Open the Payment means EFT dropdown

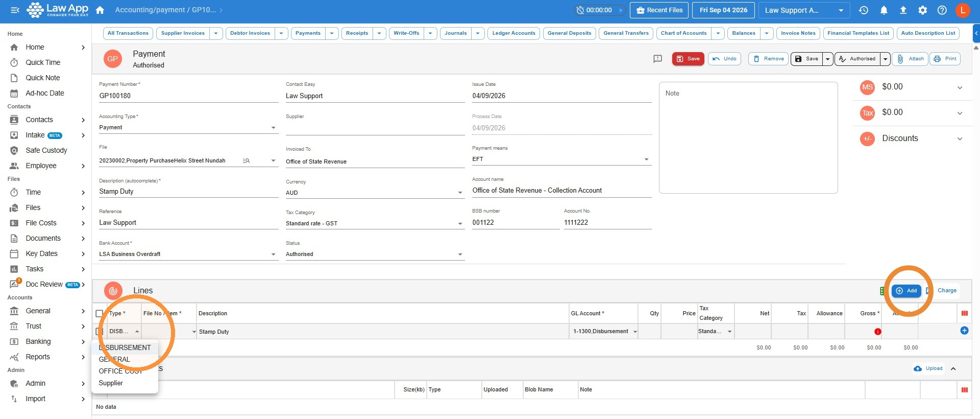[561, 159]
